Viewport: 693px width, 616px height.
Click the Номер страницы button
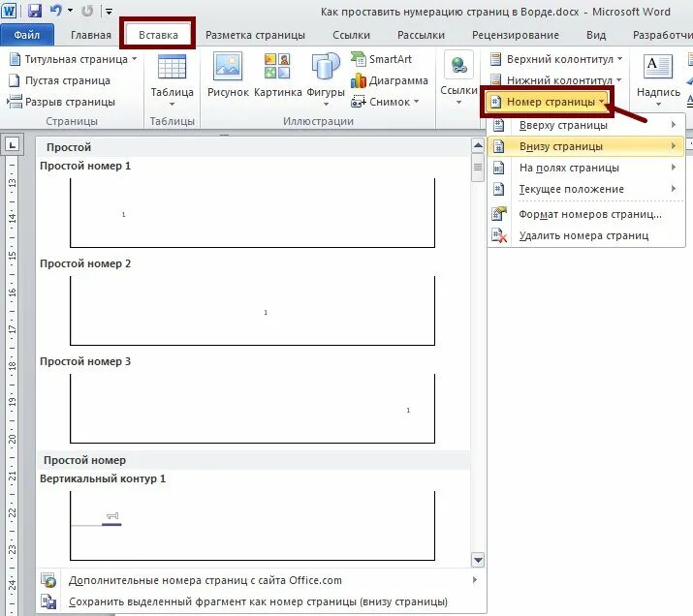[548, 102]
